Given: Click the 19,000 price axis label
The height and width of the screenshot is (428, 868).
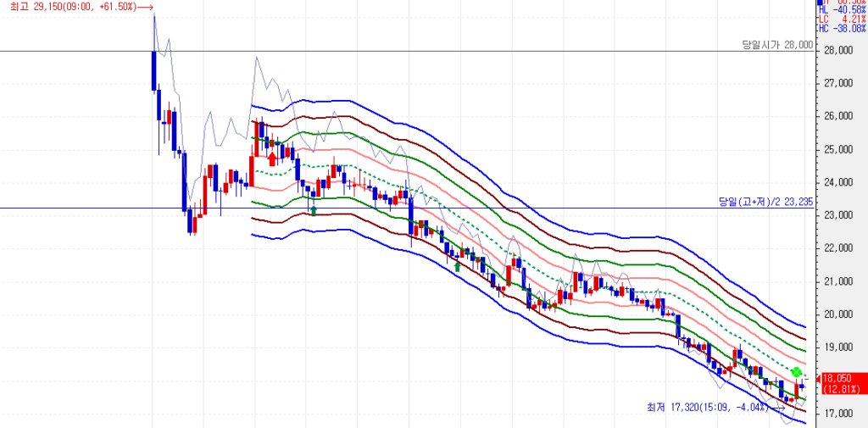Looking at the screenshot, I should pos(837,347).
